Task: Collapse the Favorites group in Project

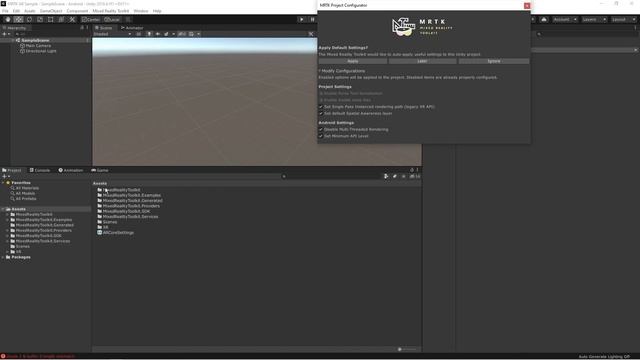Action: click(x=3, y=183)
